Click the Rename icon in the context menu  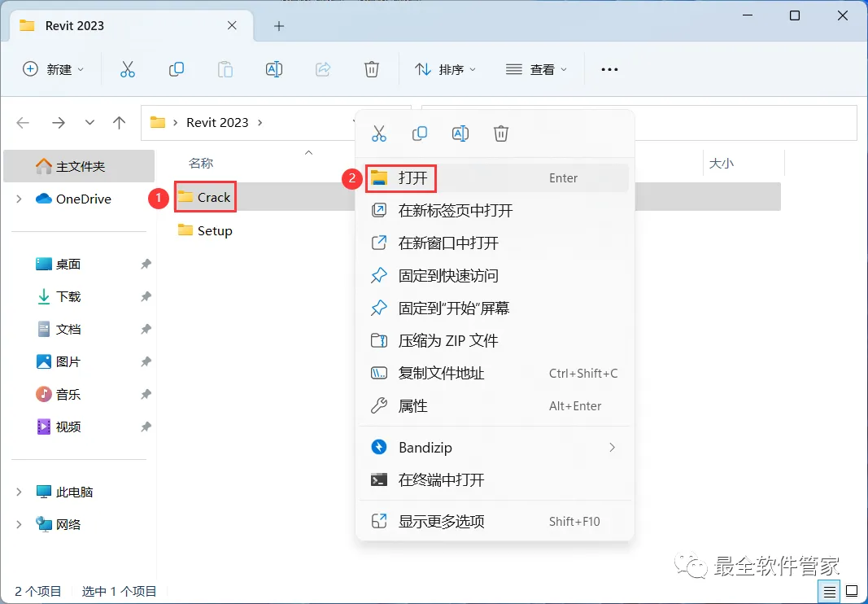click(460, 133)
